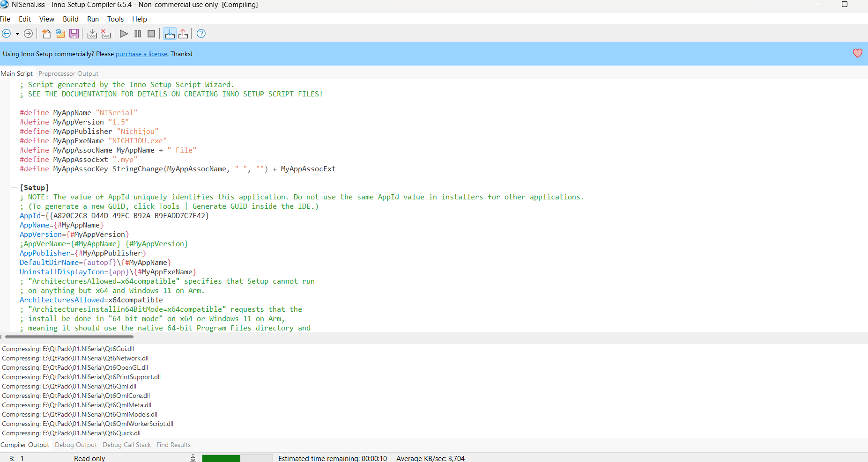
Task: Open the File menu
Action: point(5,19)
